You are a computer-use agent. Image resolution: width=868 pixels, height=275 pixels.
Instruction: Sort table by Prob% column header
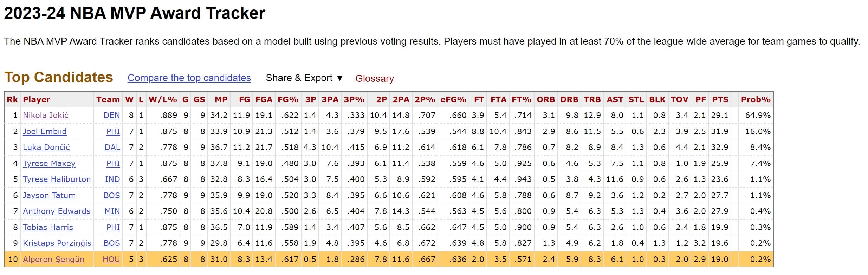756,99
